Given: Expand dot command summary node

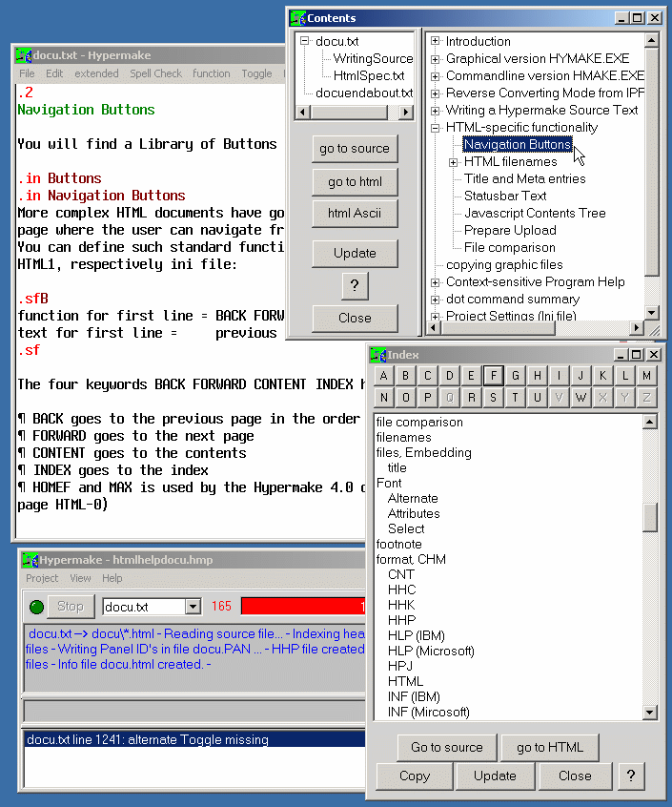Looking at the screenshot, I should [435, 300].
